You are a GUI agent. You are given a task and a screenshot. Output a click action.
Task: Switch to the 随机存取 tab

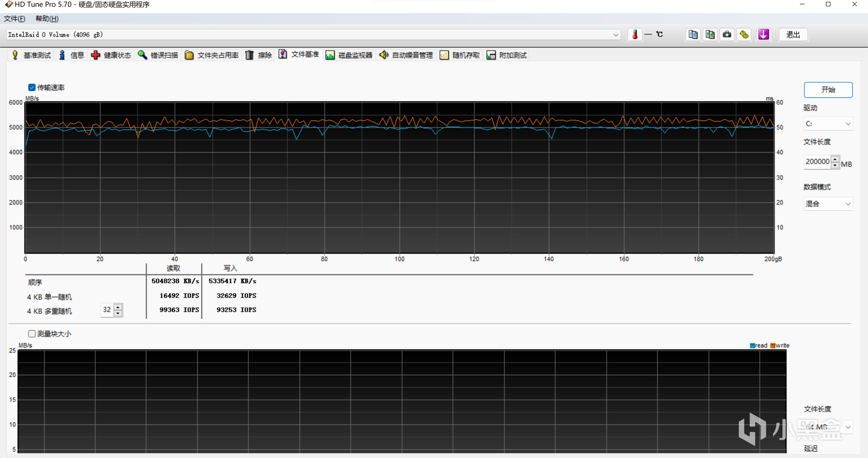pos(460,55)
